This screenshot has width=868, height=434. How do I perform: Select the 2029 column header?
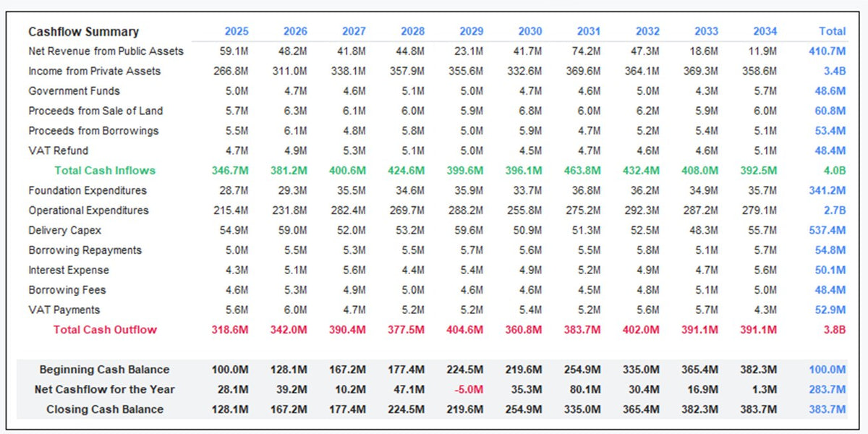click(472, 31)
